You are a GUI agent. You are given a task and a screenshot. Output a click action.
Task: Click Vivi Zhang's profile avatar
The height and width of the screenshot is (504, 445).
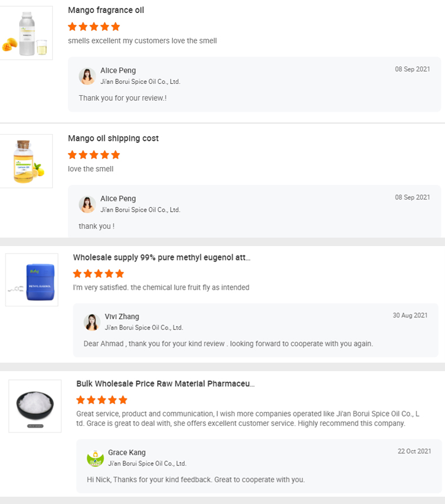click(92, 322)
